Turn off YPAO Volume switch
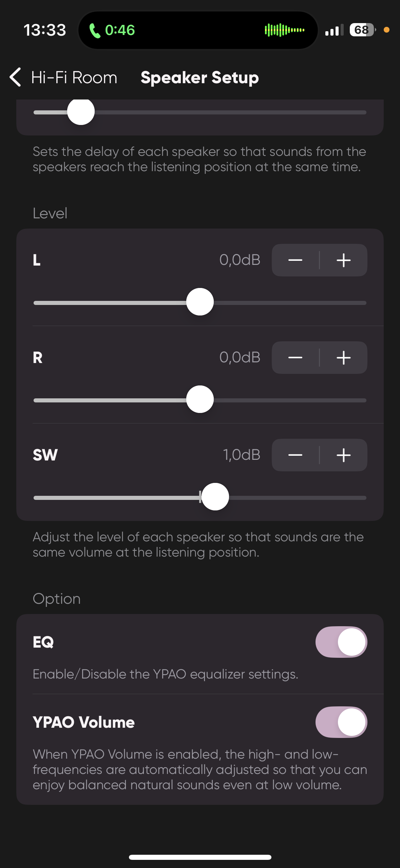Image resolution: width=400 pixels, height=868 pixels. pyautogui.click(x=341, y=722)
